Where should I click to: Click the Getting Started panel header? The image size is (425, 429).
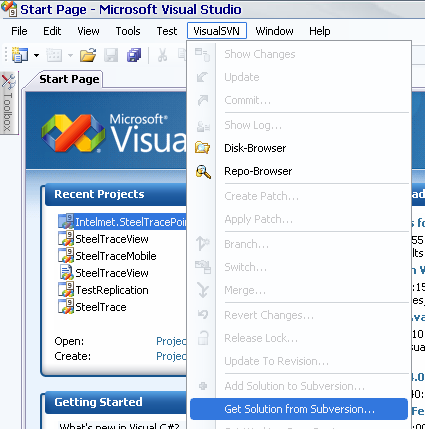(x=115, y=402)
